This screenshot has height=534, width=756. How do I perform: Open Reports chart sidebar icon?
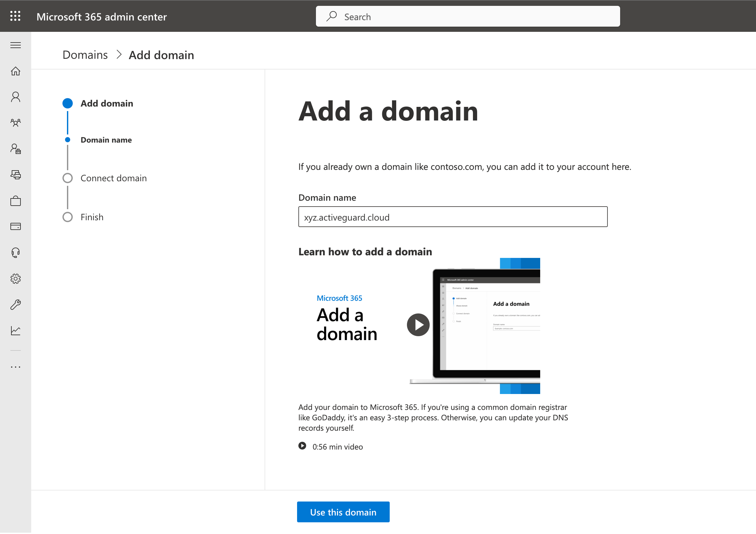(16, 331)
